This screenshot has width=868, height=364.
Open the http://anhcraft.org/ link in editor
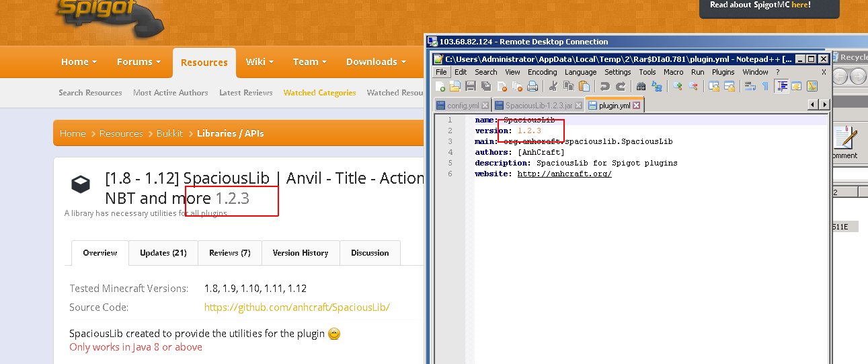[x=565, y=174]
